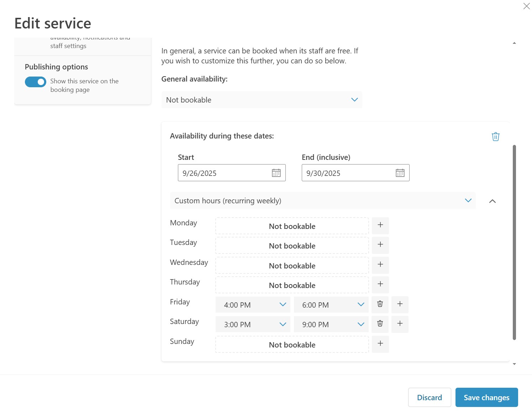Discard the service edits
This screenshot has height=418, width=532.
(429, 397)
